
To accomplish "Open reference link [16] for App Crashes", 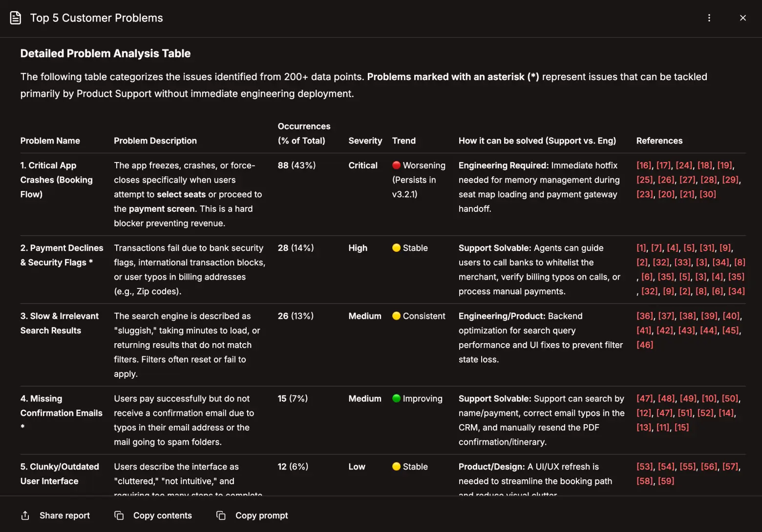I will click(643, 165).
